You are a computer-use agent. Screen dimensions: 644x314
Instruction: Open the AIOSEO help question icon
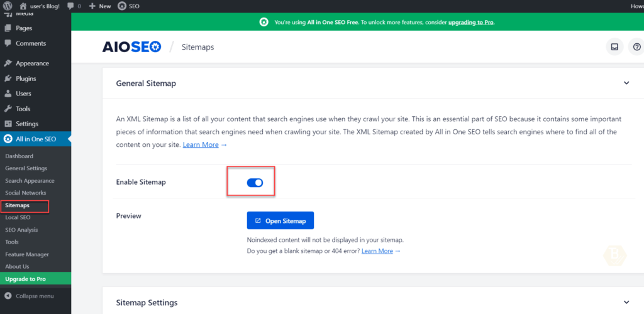[x=637, y=46]
